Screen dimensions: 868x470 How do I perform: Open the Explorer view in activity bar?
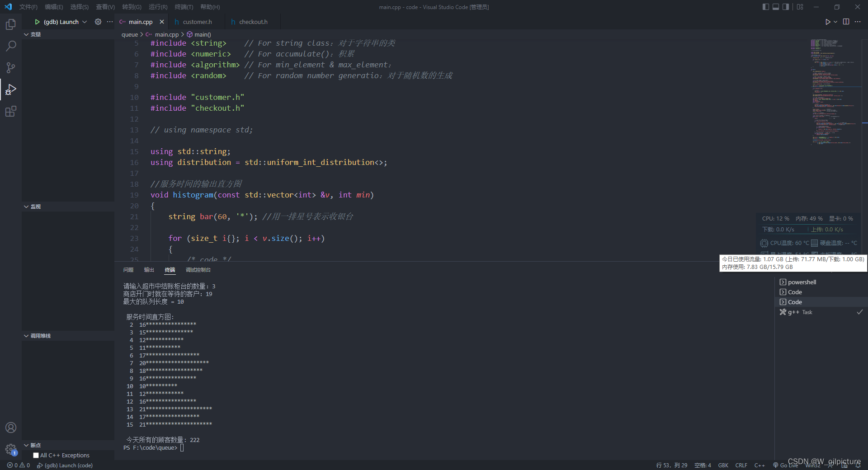point(11,24)
